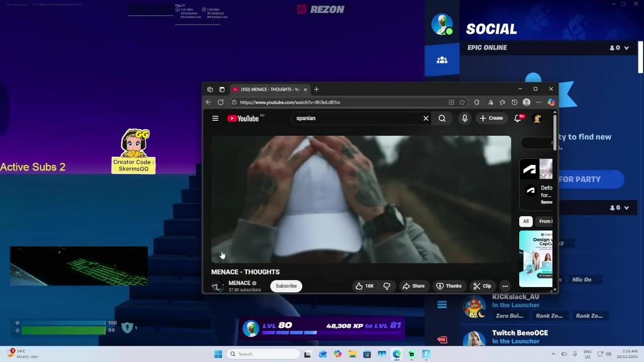Open the sponsored ad card in the YouTube sidebar
Image resolution: width=644 pixels, height=362 pixels.
[536, 185]
